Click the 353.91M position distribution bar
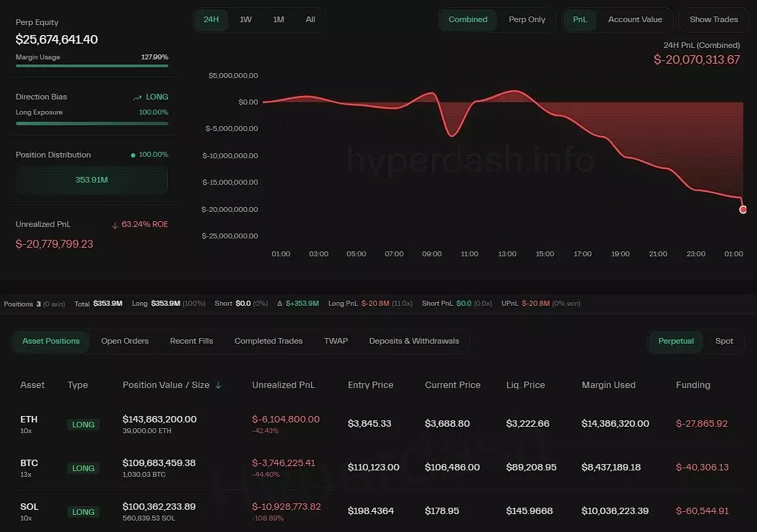This screenshot has height=532, width=757. tap(92, 180)
